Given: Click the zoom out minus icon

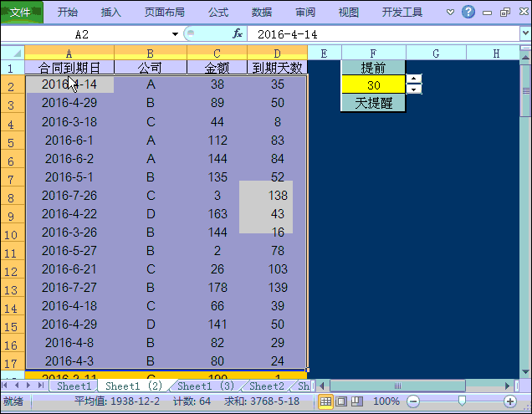Looking at the screenshot, I should click(412, 402).
